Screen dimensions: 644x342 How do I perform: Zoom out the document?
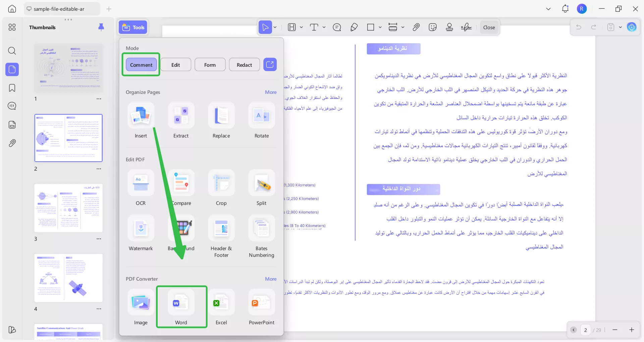coord(615,330)
